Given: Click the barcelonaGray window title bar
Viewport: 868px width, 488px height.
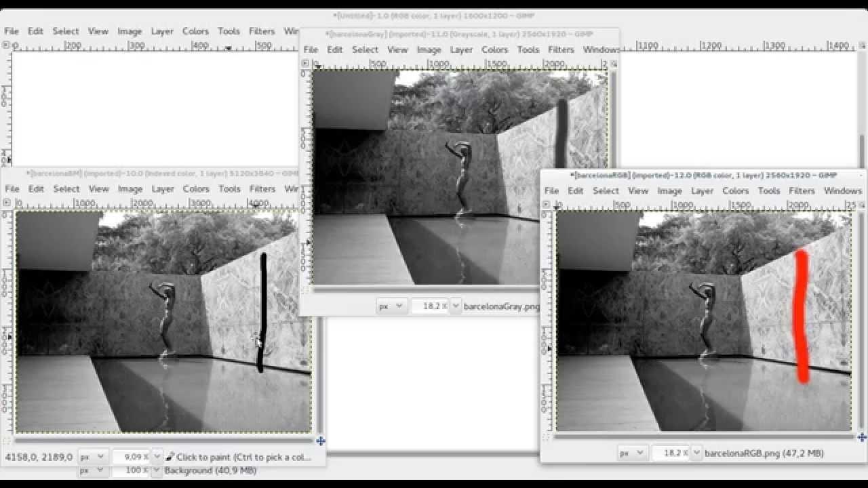Looking at the screenshot, I should (x=459, y=34).
